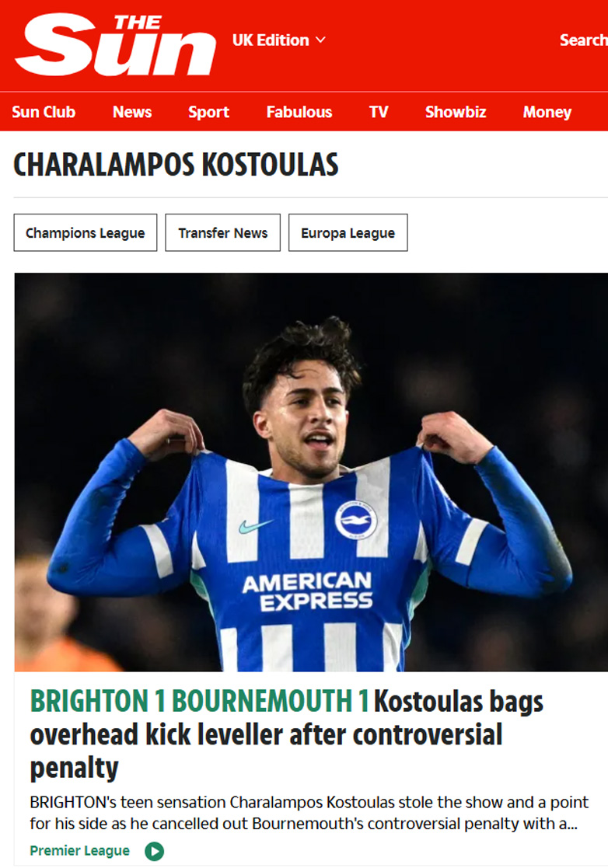Image resolution: width=608 pixels, height=868 pixels.
Task: Open the Kostoulas celebration photo
Action: [x=311, y=472]
